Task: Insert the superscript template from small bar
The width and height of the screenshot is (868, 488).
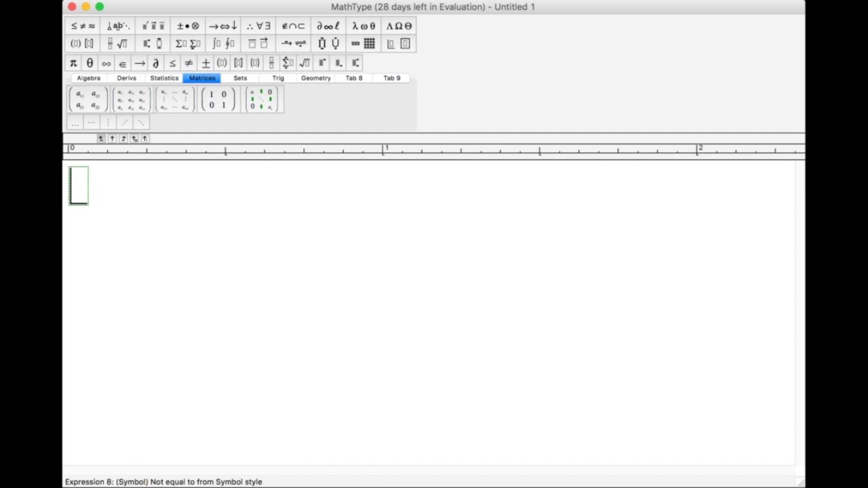Action: (321, 63)
